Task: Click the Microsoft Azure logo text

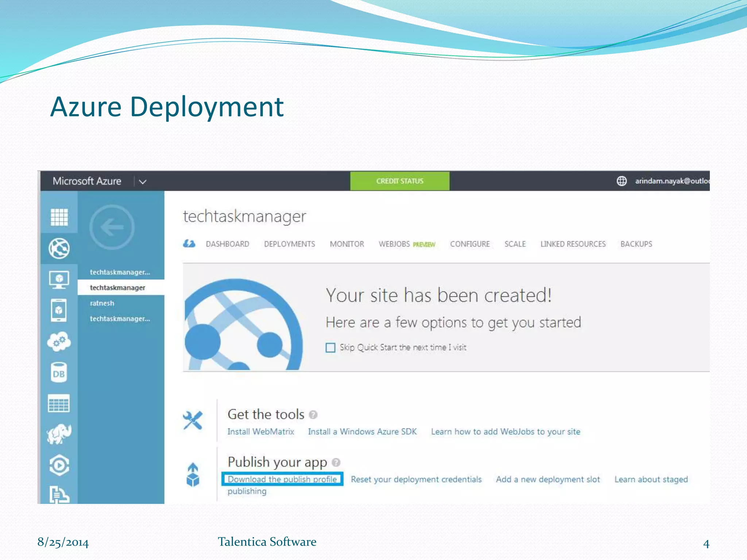Action: [87, 181]
